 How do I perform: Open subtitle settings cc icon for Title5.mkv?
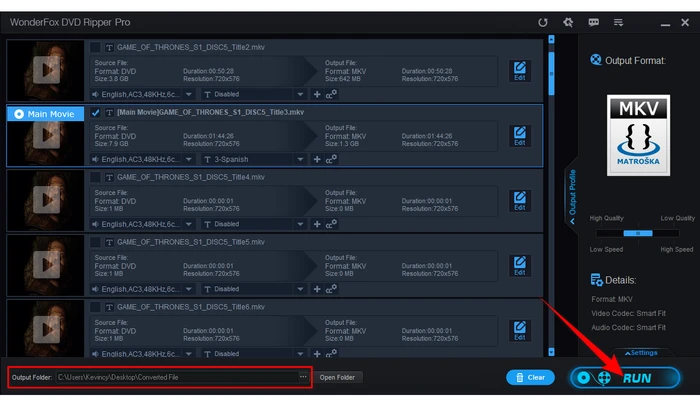[331, 289]
